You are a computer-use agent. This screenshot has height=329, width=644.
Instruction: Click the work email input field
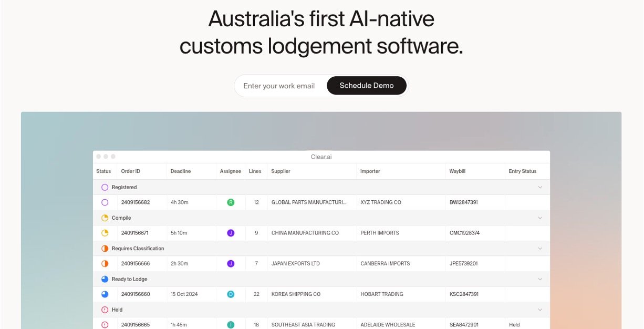pyautogui.click(x=279, y=85)
